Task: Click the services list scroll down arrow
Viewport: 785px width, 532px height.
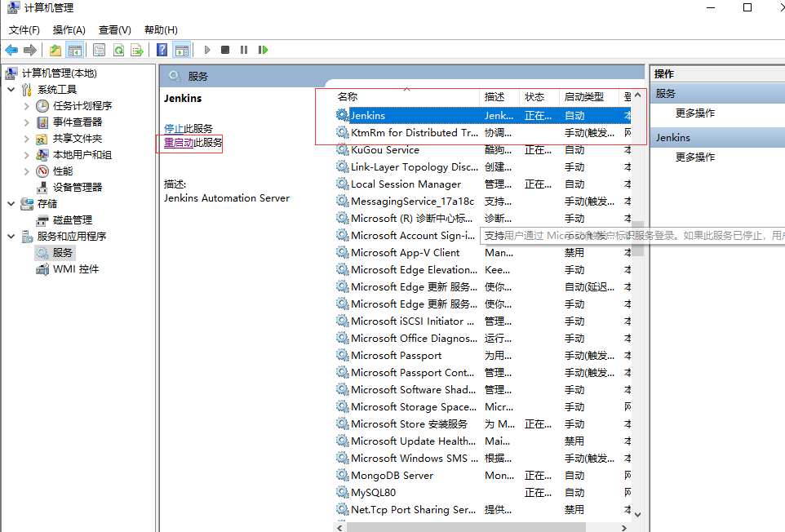Action: tap(637, 515)
